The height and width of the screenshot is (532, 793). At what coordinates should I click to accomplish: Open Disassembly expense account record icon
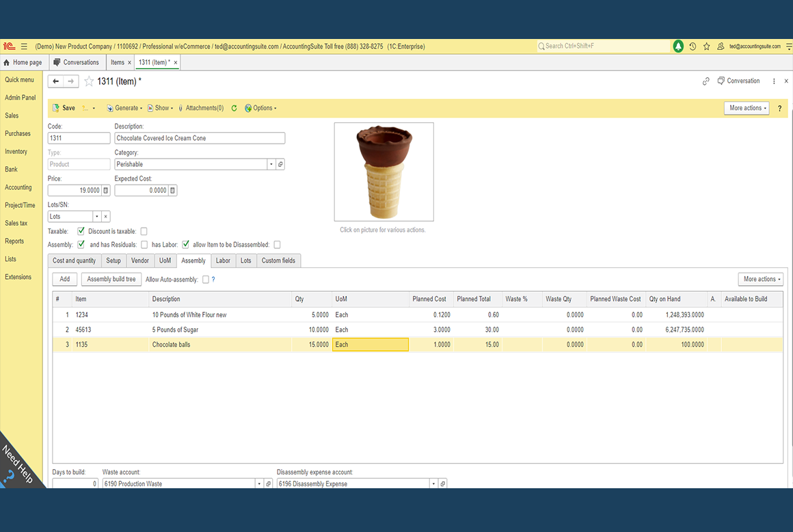tap(442, 483)
